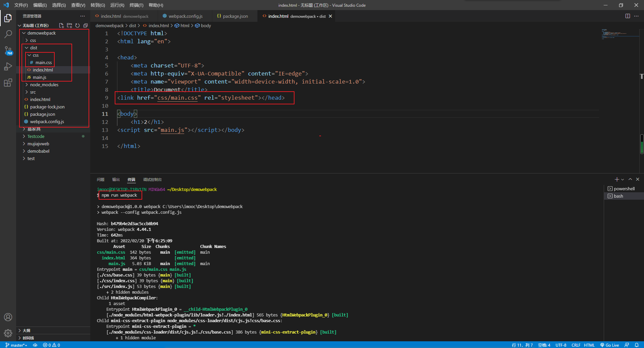Toggle Go Live server in status bar

coord(609,345)
